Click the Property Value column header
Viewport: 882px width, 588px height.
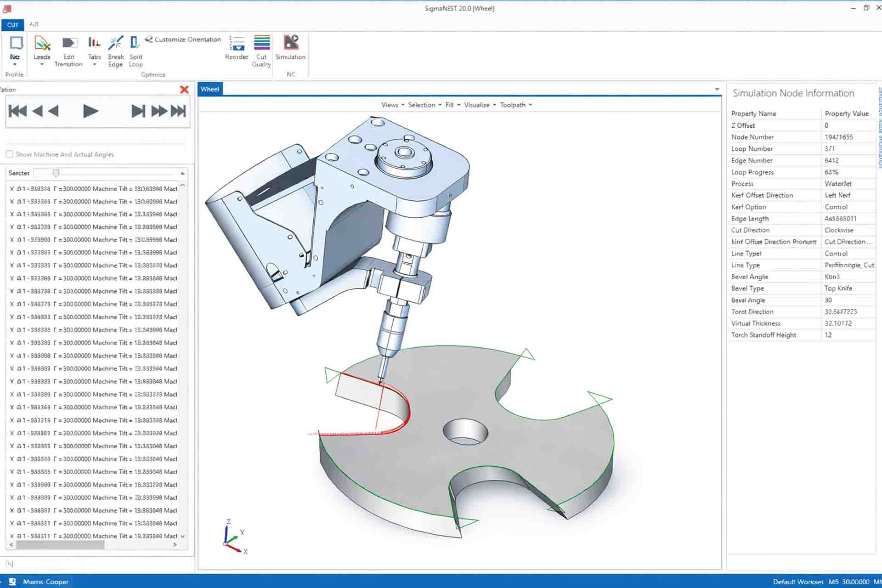coord(847,113)
